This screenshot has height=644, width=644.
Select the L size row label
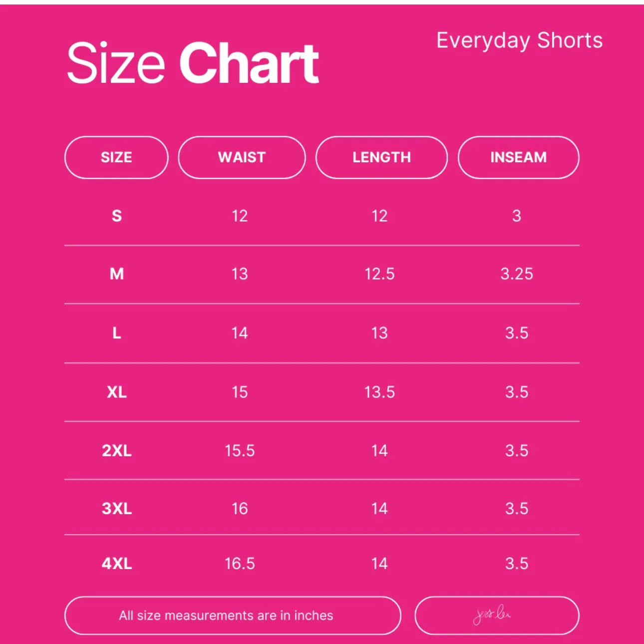[x=117, y=332]
